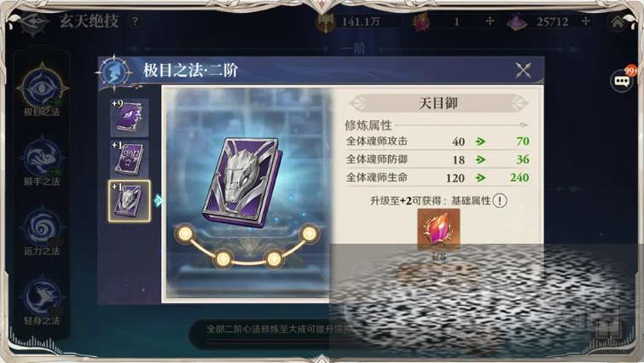Open help question mark beside 玄天绝技
This screenshot has height=363, width=644.
[x=135, y=21]
